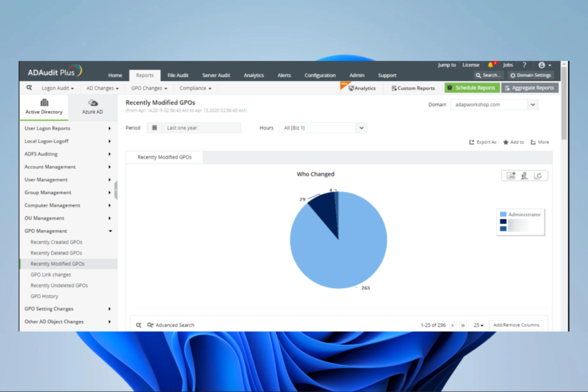Click the Period Last one year field
This screenshot has height=392, width=588.
[201, 128]
